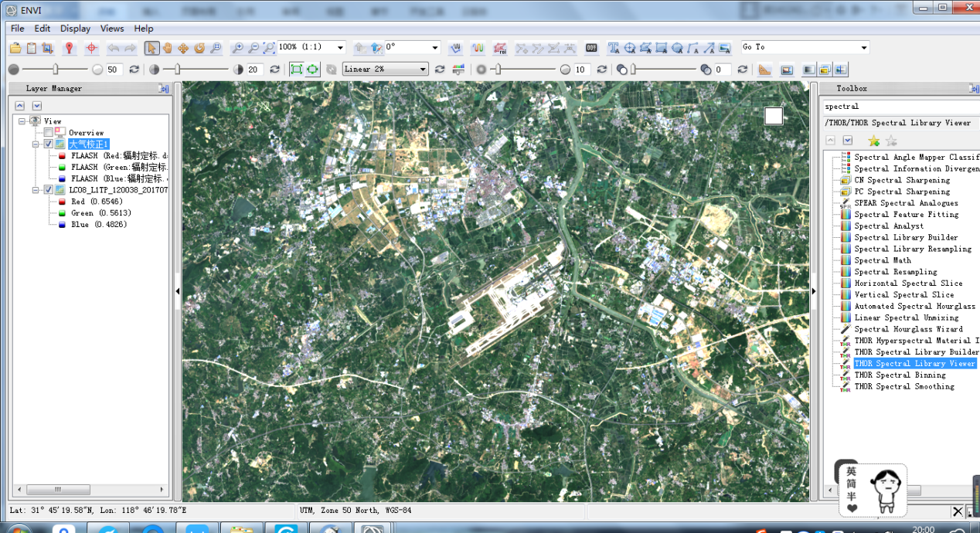Image resolution: width=980 pixels, height=533 pixels.
Task: Activate the Crosshairs cursor tool
Action: tap(91, 48)
